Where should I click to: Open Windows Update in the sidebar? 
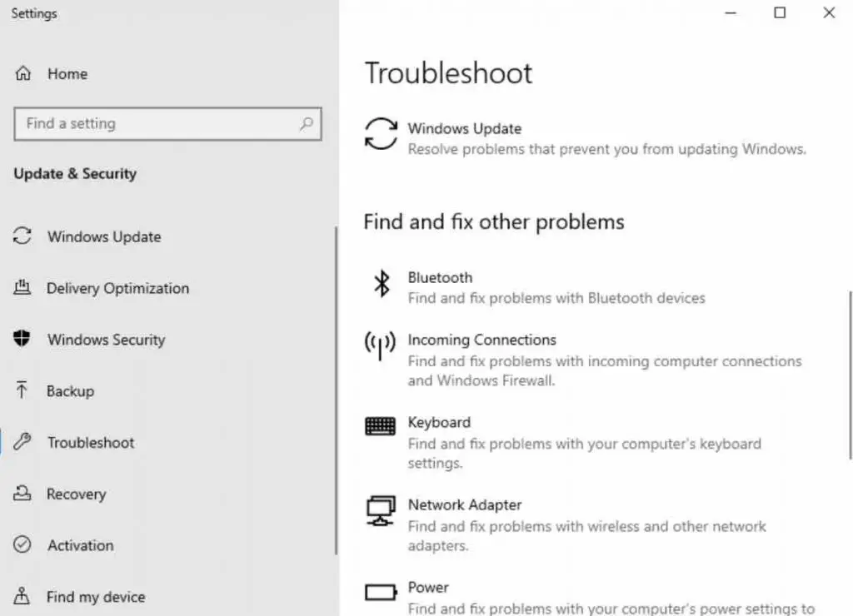[104, 237]
